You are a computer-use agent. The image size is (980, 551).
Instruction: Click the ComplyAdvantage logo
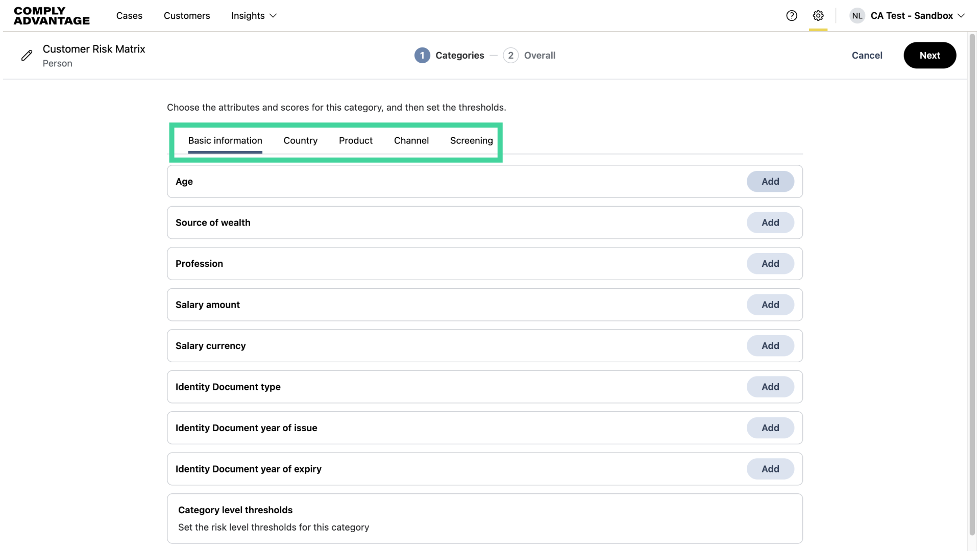[x=52, y=16]
